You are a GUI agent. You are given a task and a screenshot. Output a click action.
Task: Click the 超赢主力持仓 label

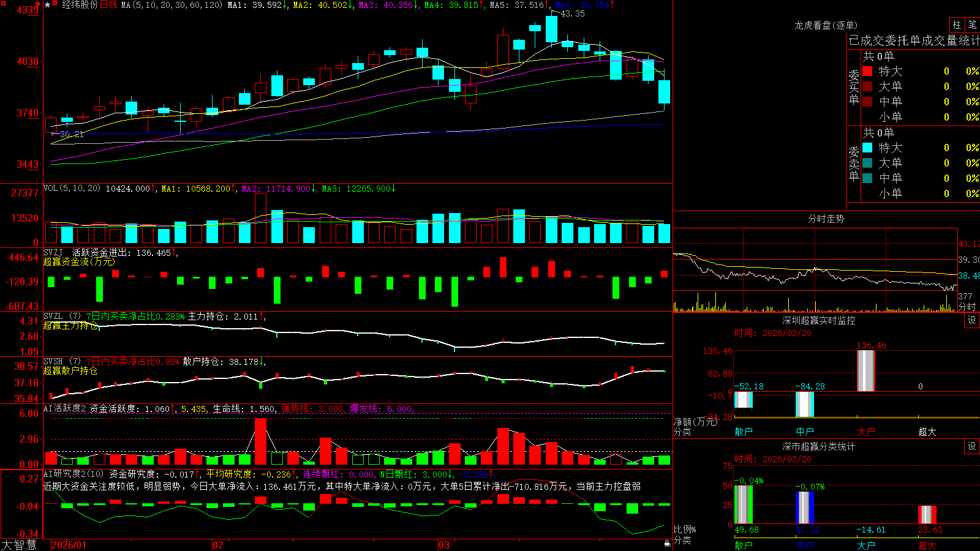point(70,325)
